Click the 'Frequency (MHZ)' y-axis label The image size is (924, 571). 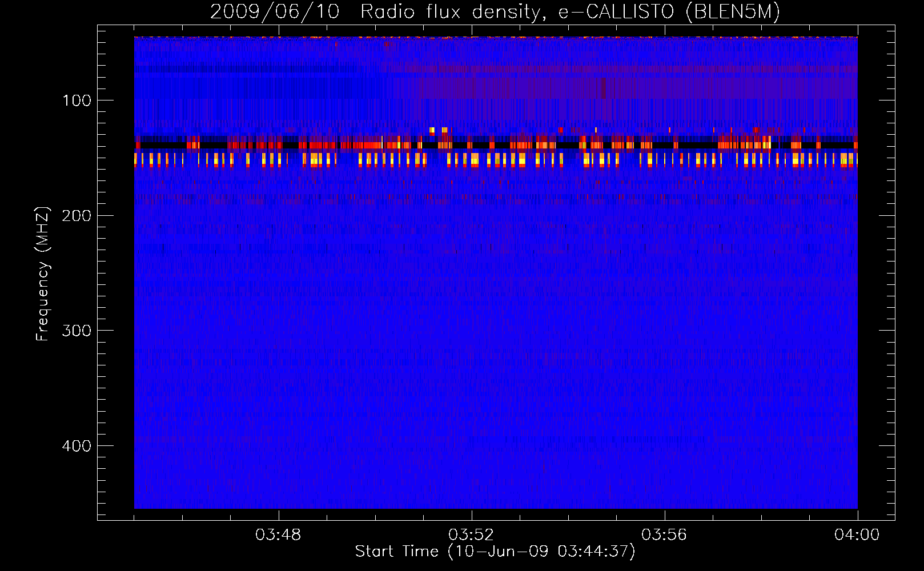(x=43, y=274)
